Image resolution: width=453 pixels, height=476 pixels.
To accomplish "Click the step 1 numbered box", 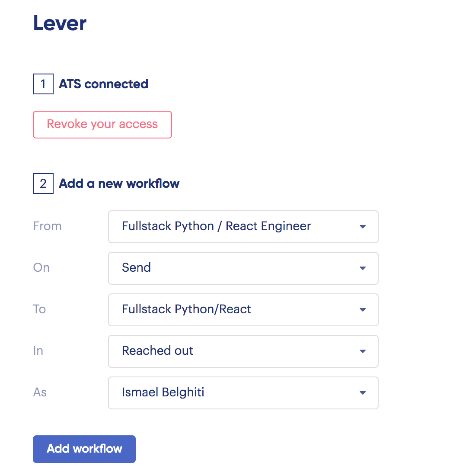I will (43, 84).
